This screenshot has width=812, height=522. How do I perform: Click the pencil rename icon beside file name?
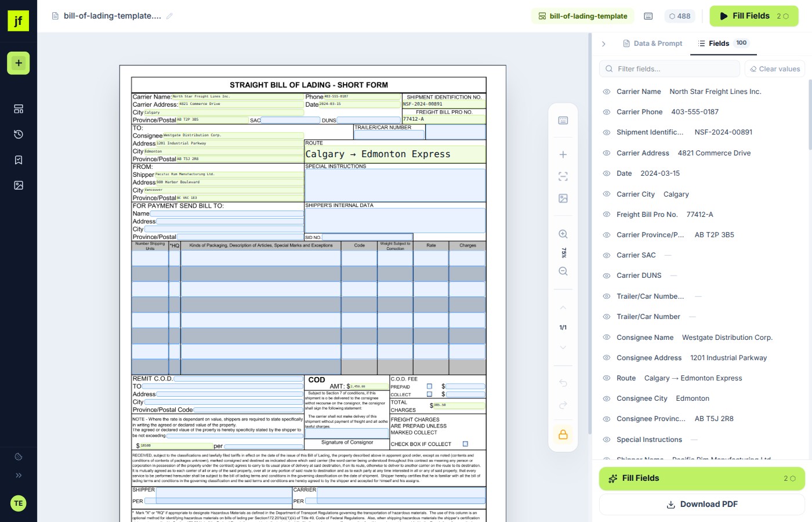coord(169,16)
